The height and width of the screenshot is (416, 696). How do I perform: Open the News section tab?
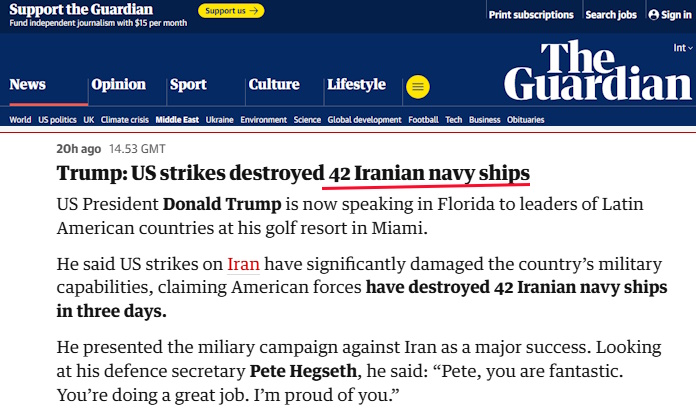click(28, 85)
